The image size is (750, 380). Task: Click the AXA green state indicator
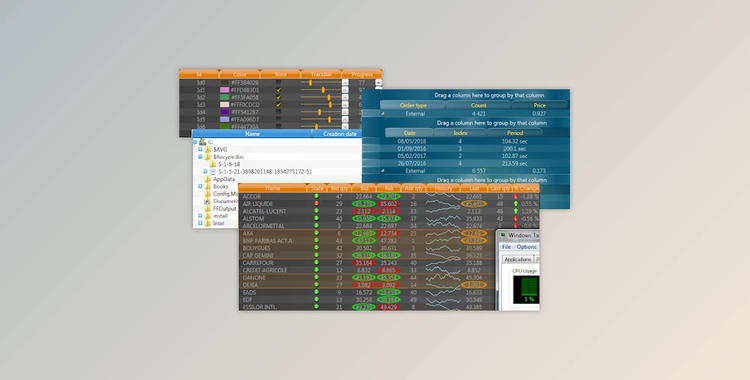pos(316,233)
